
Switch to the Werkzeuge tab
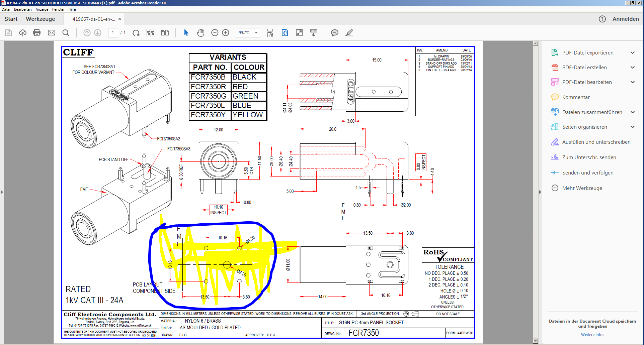(41, 19)
